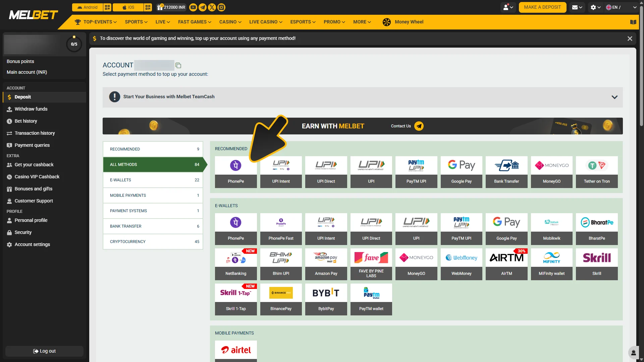The height and width of the screenshot is (362, 644).
Task: Open the LIVE menu
Action: (x=163, y=22)
